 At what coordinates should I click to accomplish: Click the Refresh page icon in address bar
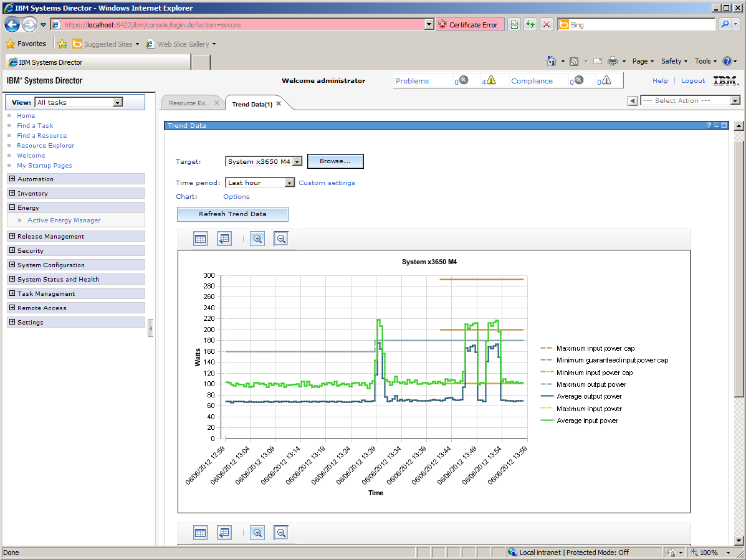(530, 24)
